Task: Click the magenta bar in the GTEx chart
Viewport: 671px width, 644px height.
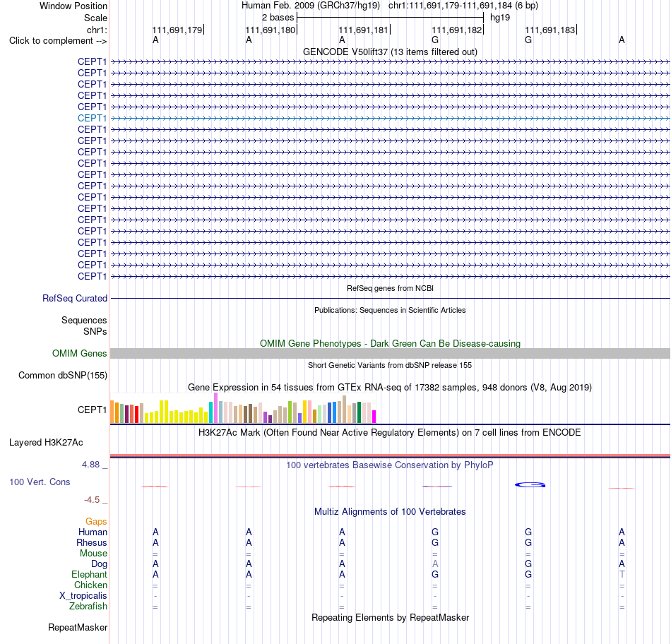Action: pyautogui.click(x=374, y=417)
